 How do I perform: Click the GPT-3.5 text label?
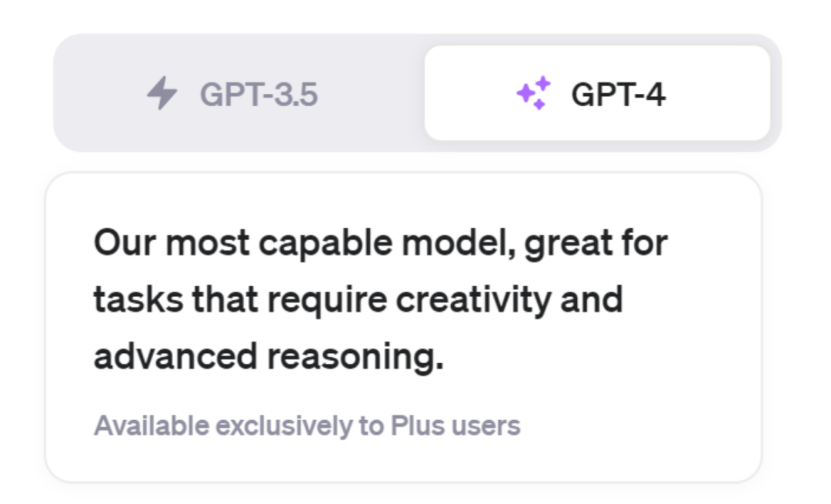coord(259,95)
